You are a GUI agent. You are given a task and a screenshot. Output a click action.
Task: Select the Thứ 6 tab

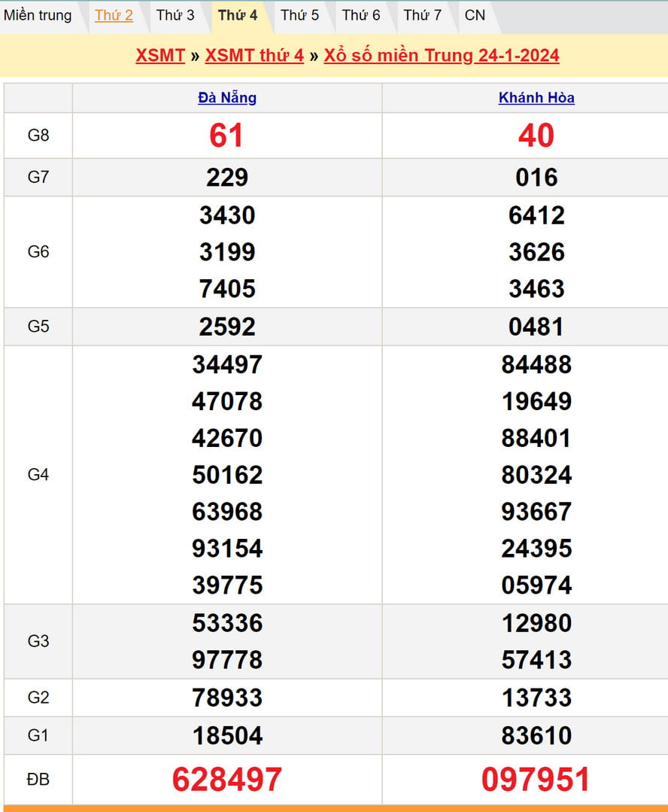coord(361,15)
